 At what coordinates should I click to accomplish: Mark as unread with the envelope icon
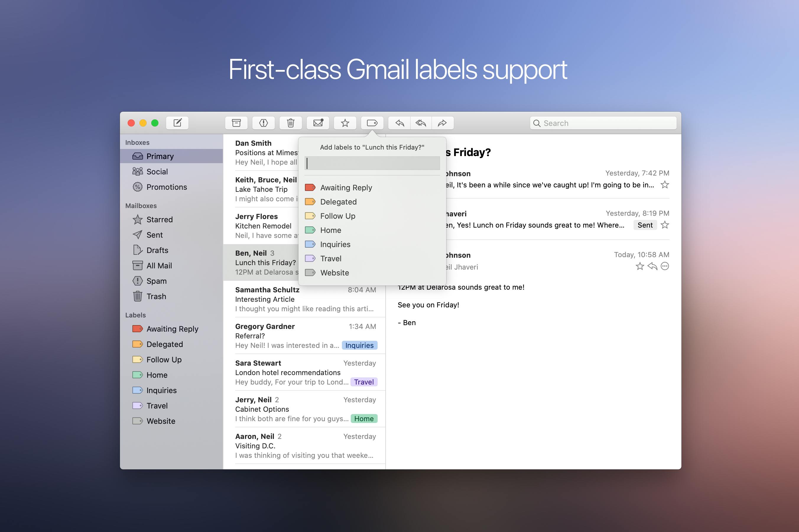[x=318, y=123]
